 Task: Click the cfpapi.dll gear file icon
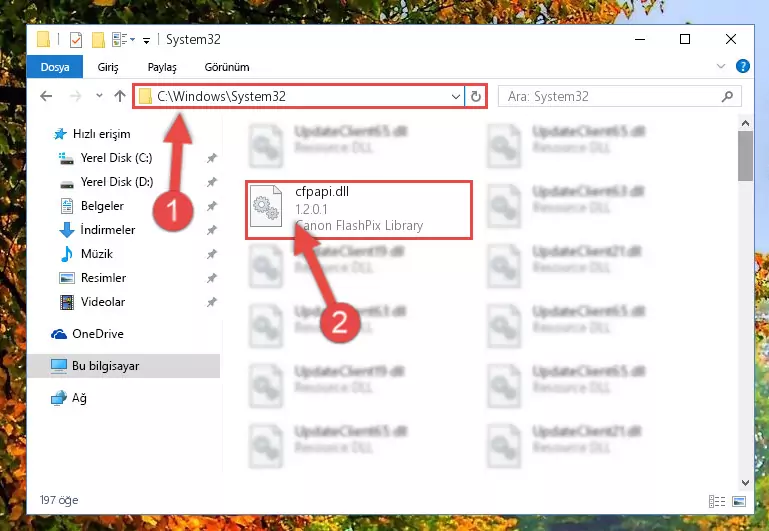[x=266, y=206]
